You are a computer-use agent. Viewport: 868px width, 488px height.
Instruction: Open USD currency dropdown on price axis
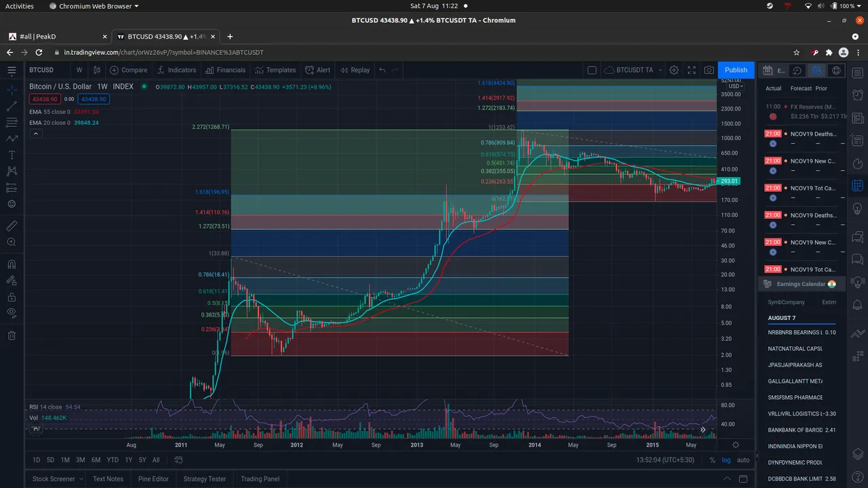click(736, 86)
